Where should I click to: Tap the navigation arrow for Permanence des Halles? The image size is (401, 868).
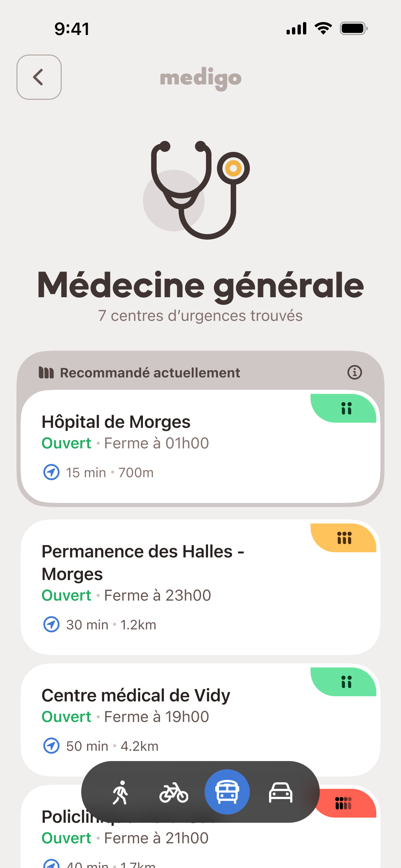click(51, 625)
